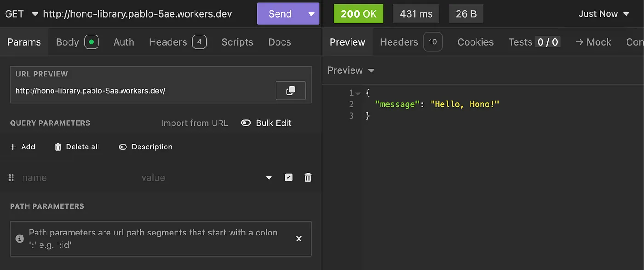Copy the URL preview with copy icon
The width and height of the screenshot is (644, 270).
click(x=290, y=91)
